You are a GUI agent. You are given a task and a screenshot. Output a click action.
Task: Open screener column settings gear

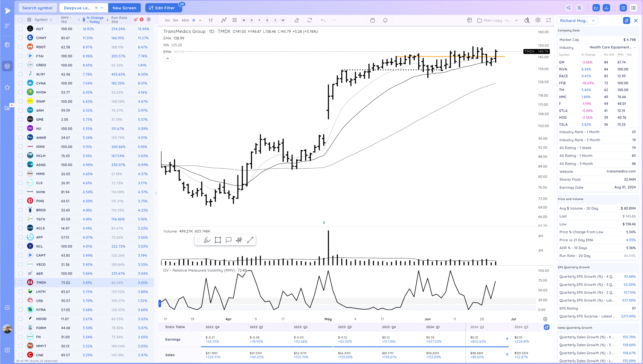pyautogui.click(x=149, y=19)
